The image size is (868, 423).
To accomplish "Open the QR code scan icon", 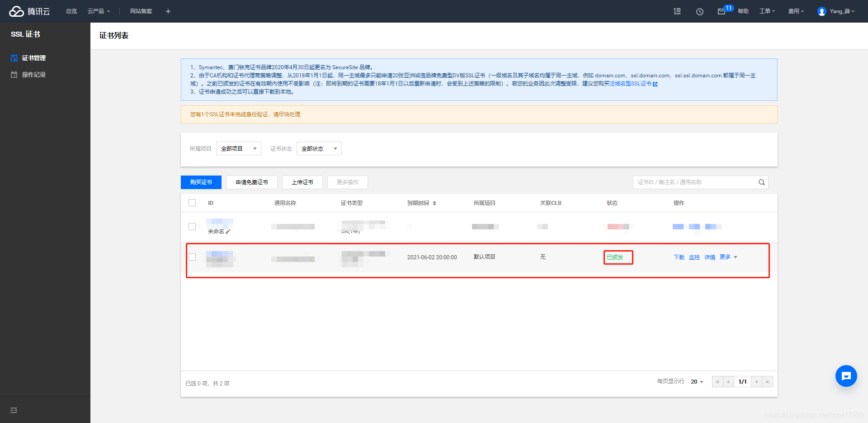I will (677, 11).
